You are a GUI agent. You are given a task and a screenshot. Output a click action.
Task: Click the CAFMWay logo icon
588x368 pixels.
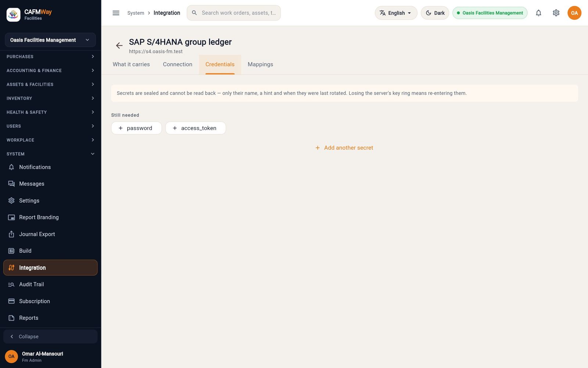(14, 15)
